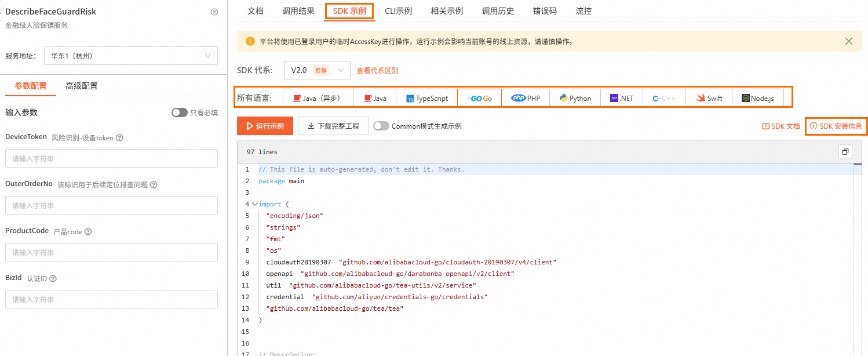Switch to the 调用结果 tab

(x=298, y=11)
